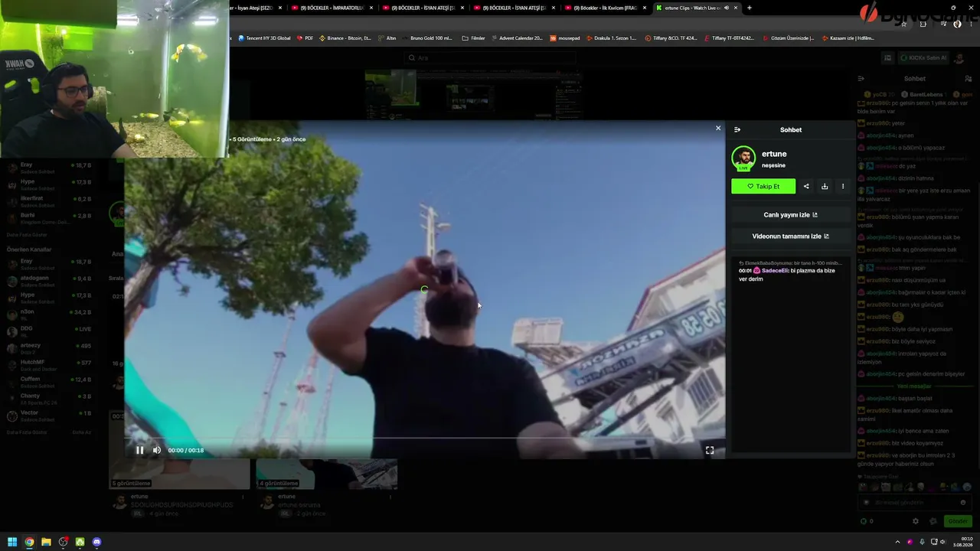Viewport: 980px width, 551px height.
Task: Open Canlı yayını izle link
Action: point(791,215)
